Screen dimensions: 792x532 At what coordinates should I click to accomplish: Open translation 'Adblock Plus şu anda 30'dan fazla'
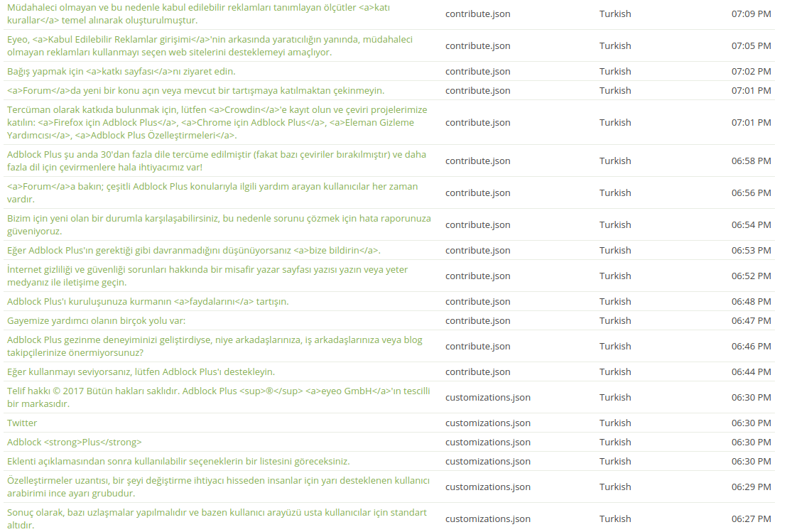tap(217, 161)
